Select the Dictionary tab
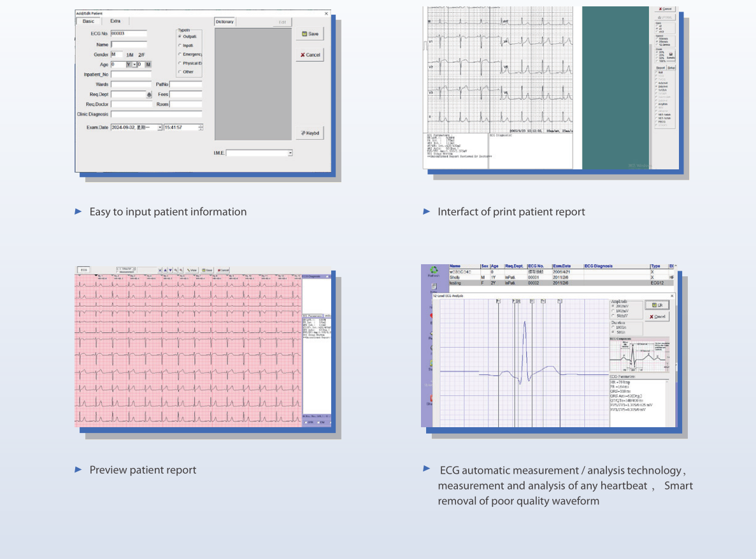Screen dimensions: 756x559 [225, 22]
